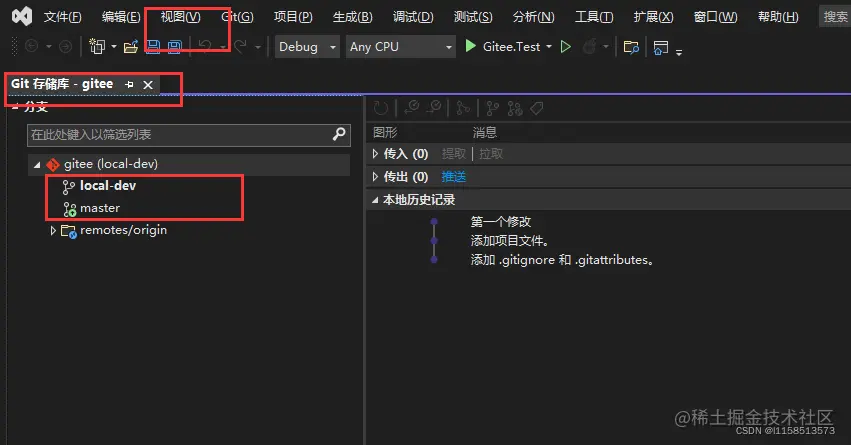Open the Git(G) menu
851x445 pixels.
click(x=237, y=17)
